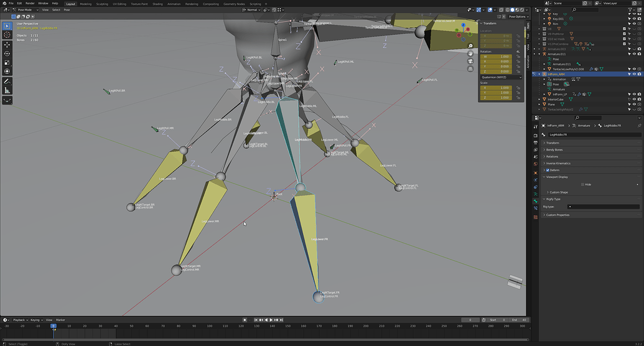
Task: Click the Scale X value field
Action: (496, 88)
